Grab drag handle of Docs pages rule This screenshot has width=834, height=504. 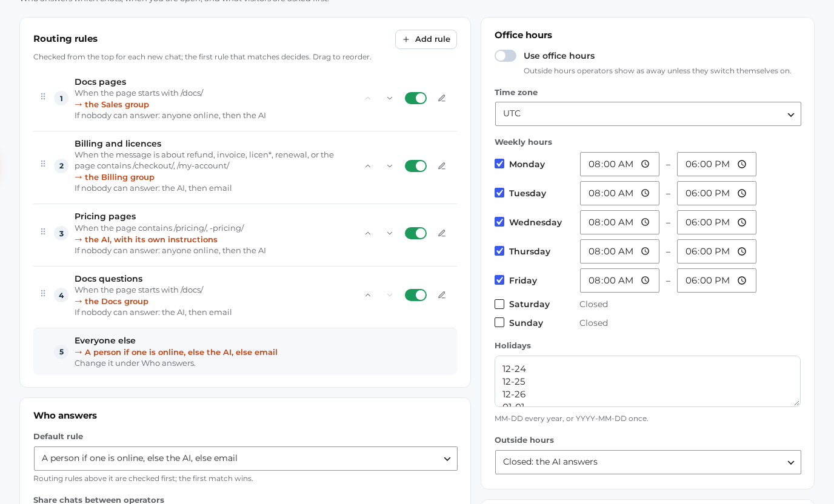[x=43, y=97]
